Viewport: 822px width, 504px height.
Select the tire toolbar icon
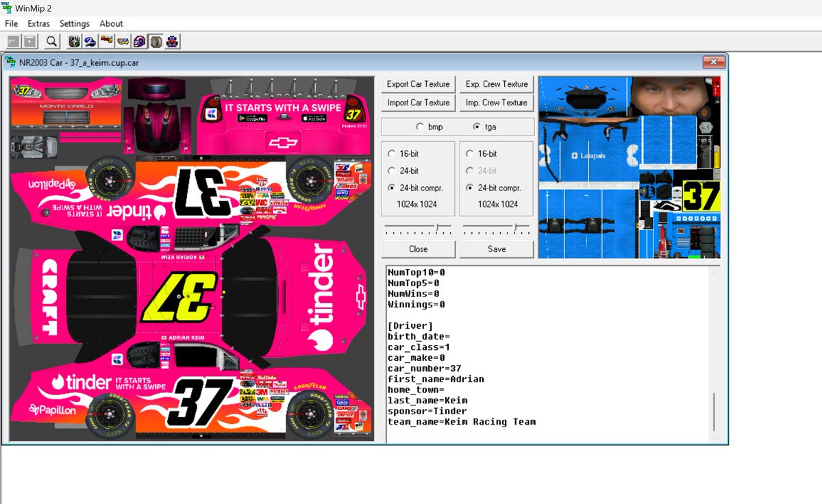[x=155, y=42]
